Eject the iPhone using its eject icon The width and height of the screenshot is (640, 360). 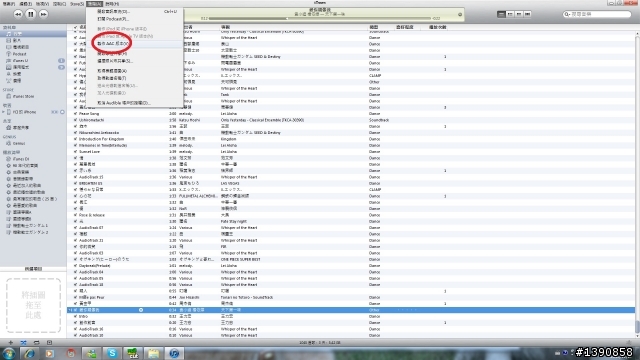[x=62, y=112]
